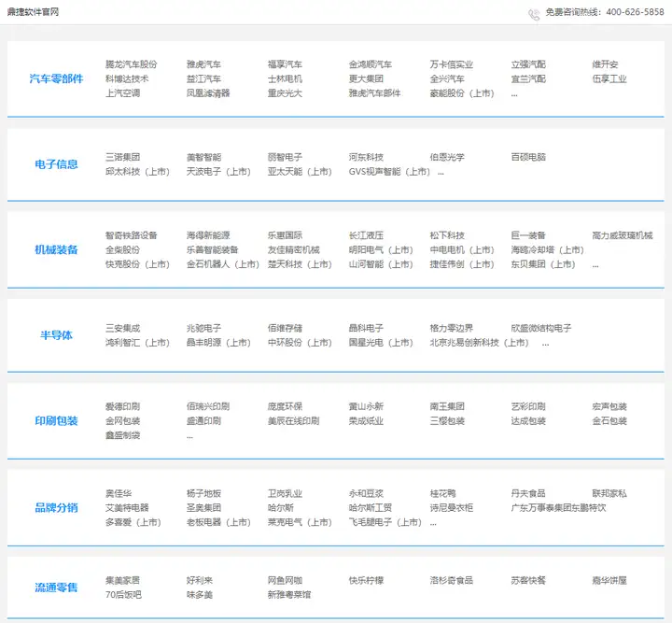This screenshot has height=623, width=672.
Task: Click the 70后饭吧 entry
Action: point(123,595)
